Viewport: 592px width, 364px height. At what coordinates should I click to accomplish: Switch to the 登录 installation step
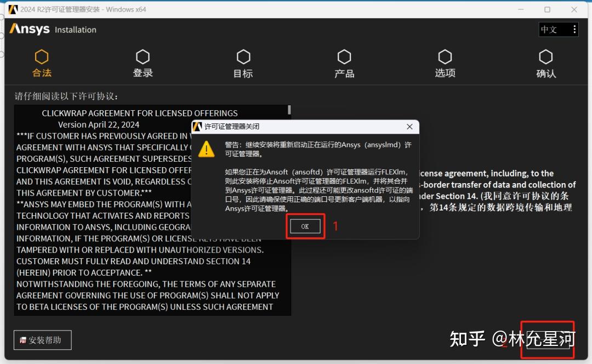point(143,56)
